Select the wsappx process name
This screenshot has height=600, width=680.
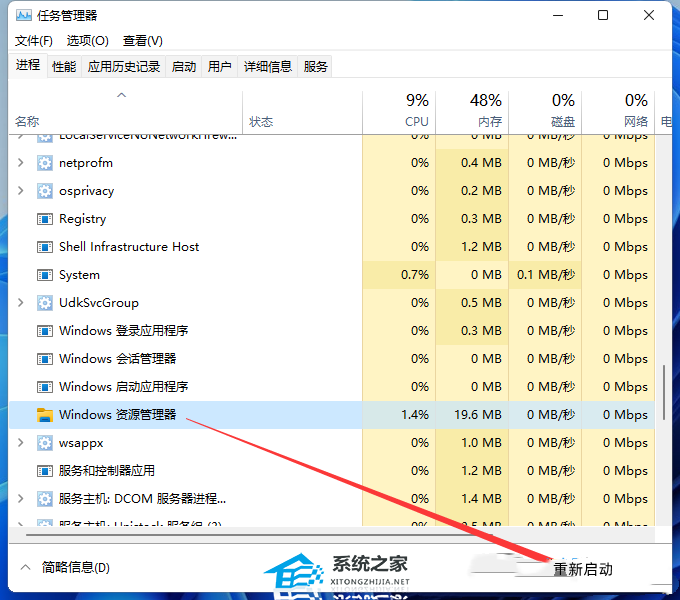81,443
